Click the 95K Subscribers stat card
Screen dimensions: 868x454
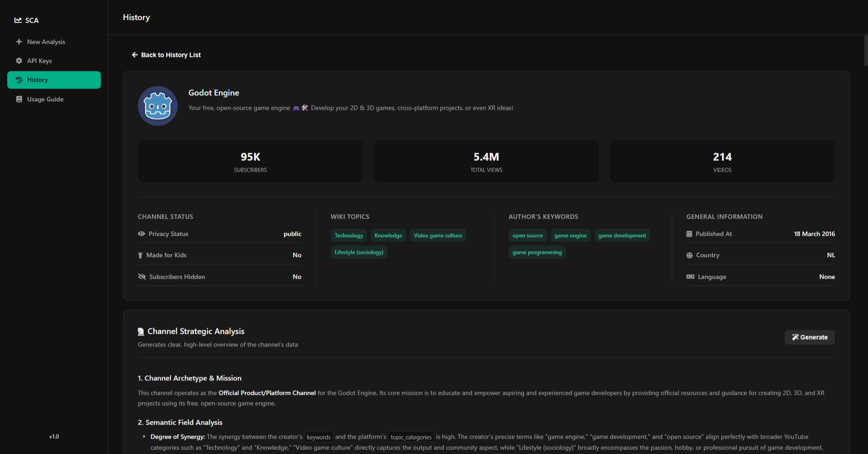250,161
